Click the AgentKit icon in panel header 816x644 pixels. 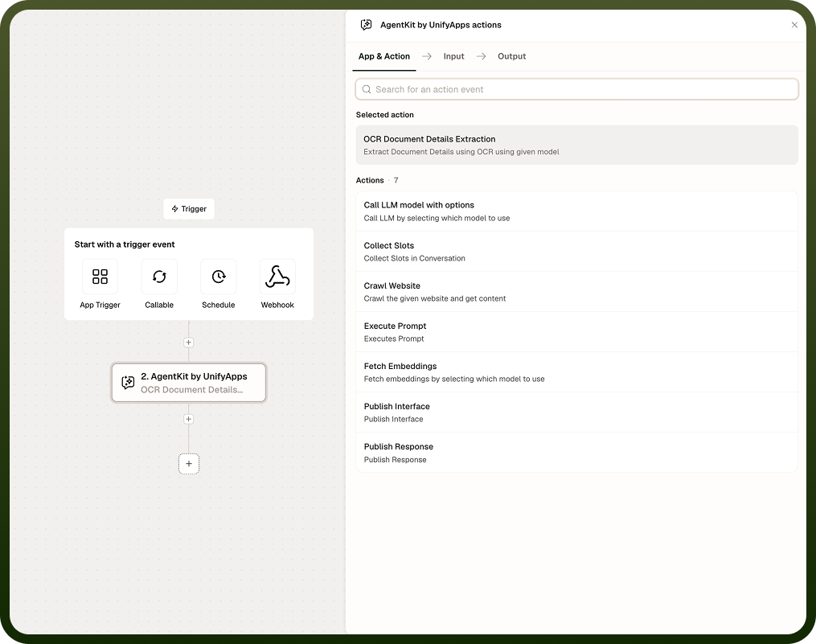tap(367, 25)
